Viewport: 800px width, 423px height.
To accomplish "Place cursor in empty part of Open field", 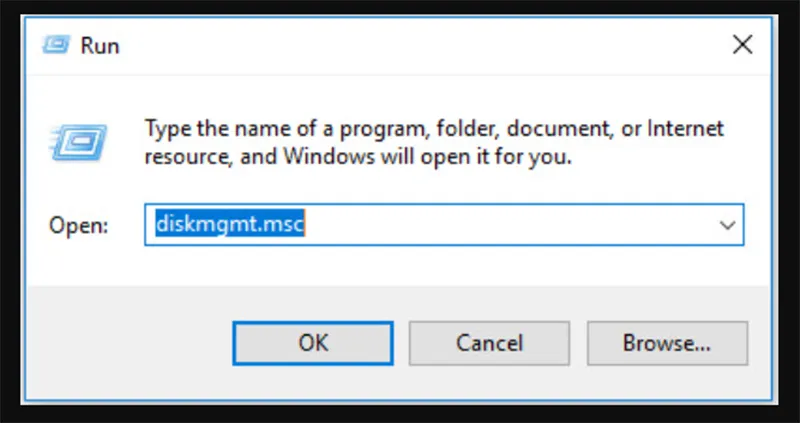I will pyautogui.click(x=508, y=225).
